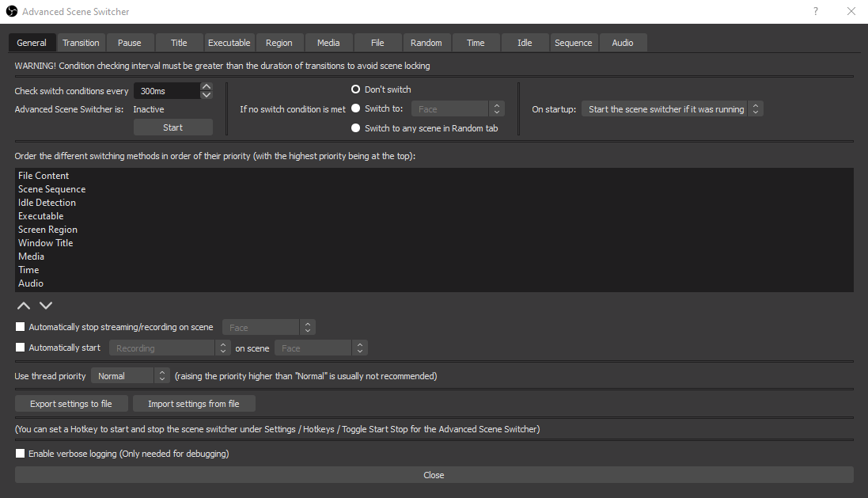Start the scene switcher
The height and width of the screenshot is (498, 868).
point(172,127)
